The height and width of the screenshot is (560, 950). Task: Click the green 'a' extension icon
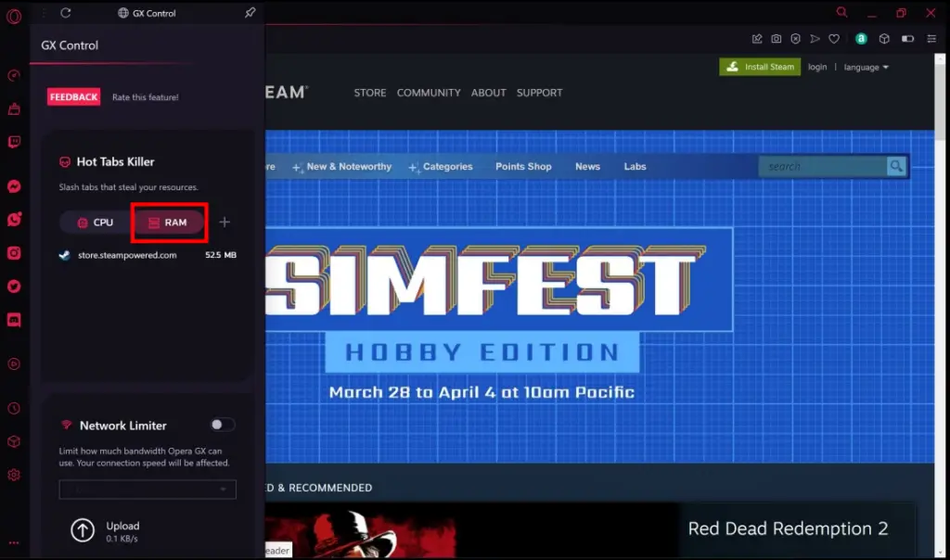[x=861, y=39]
